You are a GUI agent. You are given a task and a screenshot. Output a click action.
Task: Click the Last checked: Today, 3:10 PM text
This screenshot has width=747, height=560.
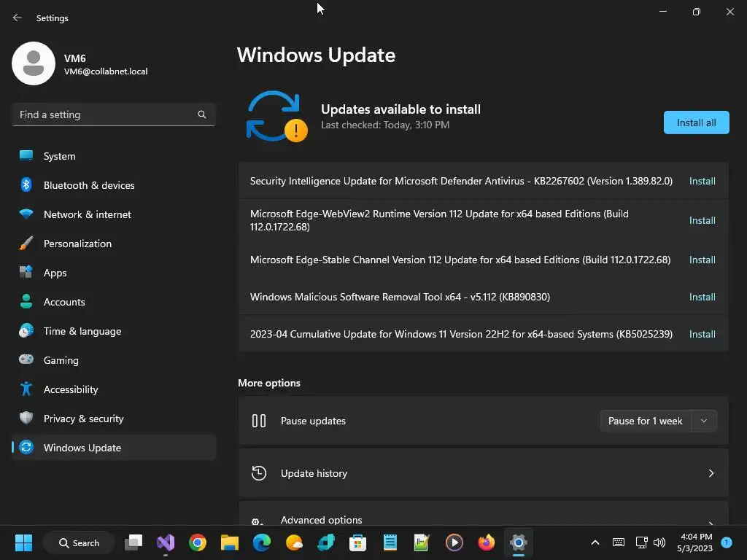[x=385, y=125]
